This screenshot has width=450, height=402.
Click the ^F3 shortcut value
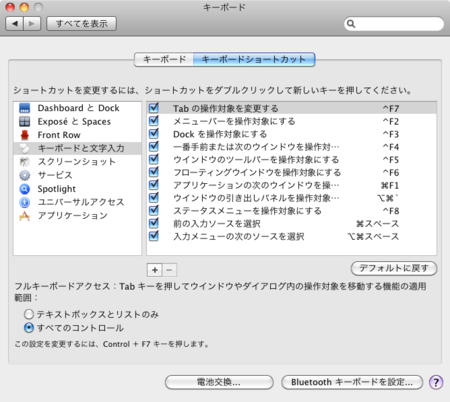point(391,134)
